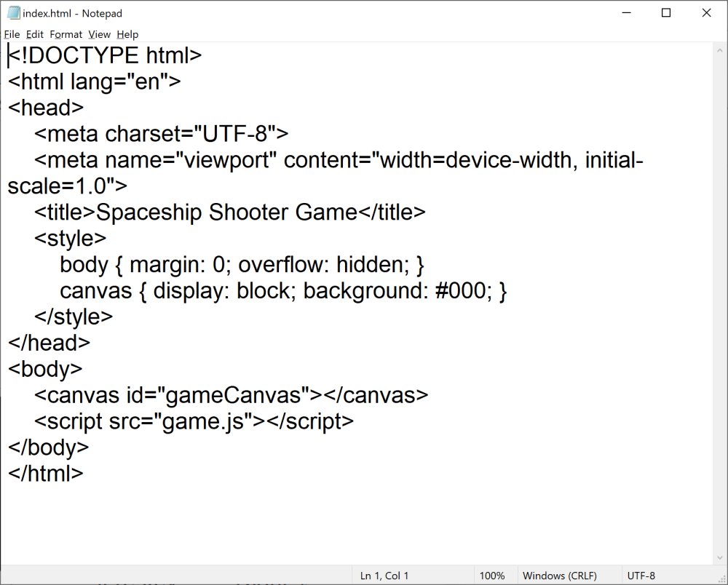The image size is (728, 585).
Task: Click the vertical scrollbar up arrow
Action: [720, 49]
